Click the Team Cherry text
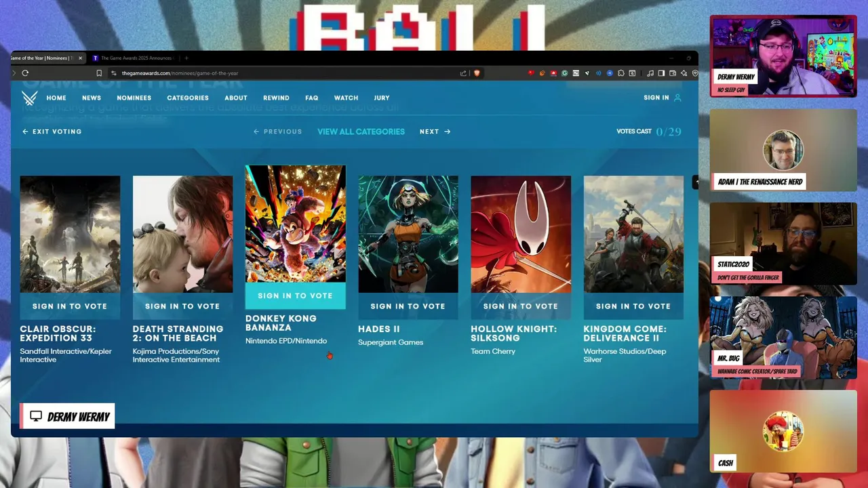 (x=493, y=351)
